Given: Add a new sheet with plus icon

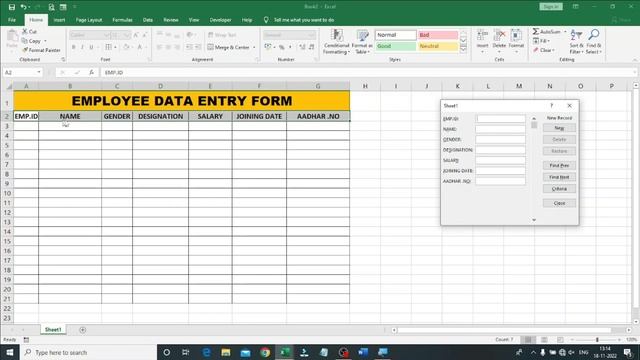Looking at the screenshot, I should (82, 330).
